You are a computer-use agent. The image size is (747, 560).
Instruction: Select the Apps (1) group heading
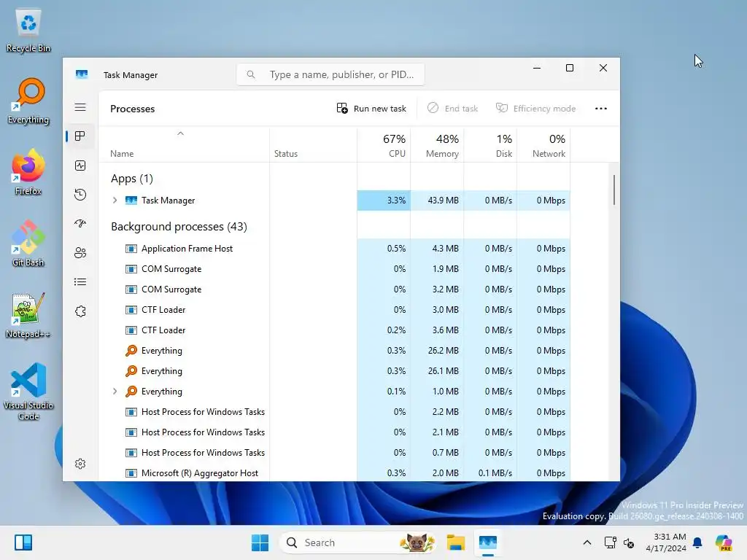point(132,179)
